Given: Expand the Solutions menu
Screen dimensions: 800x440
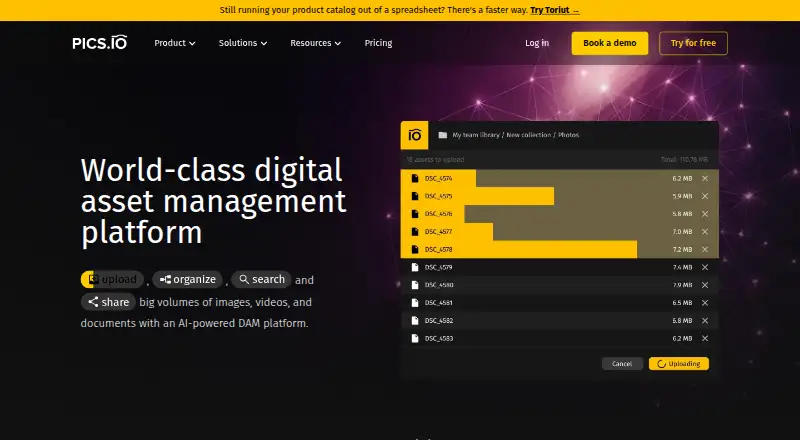Looking at the screenshot, I should (243, 43).
